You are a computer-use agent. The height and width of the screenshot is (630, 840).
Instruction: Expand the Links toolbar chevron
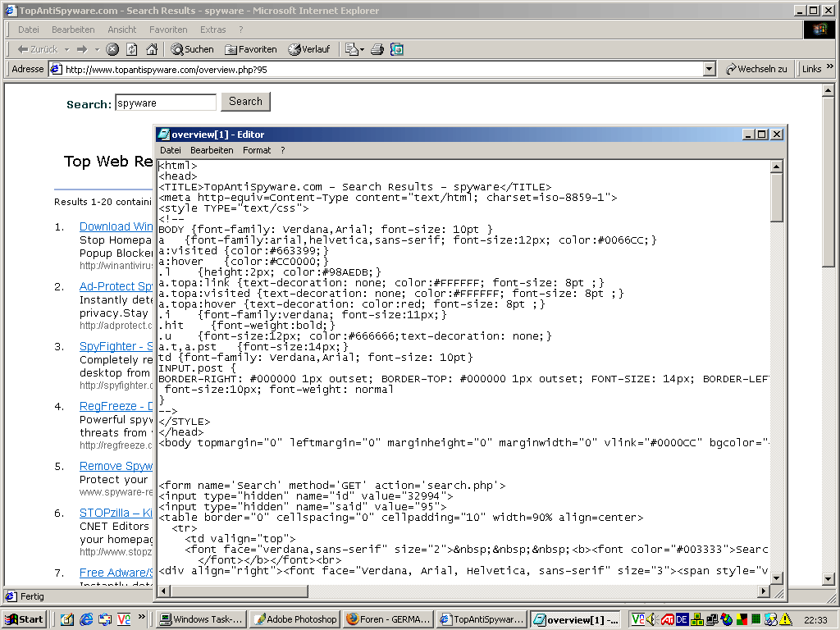coord(830,66)
